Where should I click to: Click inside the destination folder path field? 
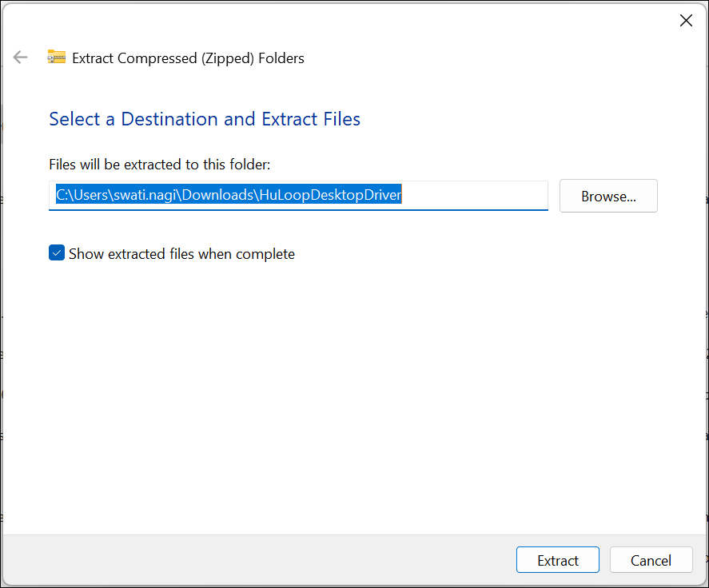point(298,196)
